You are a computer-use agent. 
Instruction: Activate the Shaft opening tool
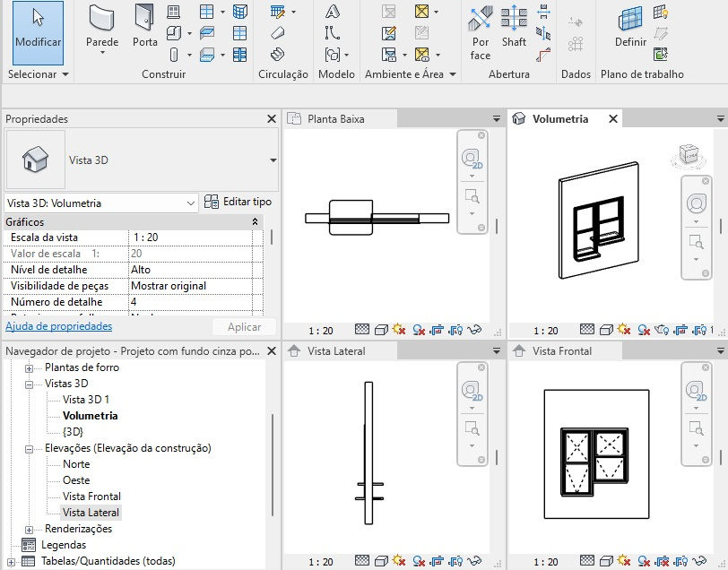click(514, 25)
